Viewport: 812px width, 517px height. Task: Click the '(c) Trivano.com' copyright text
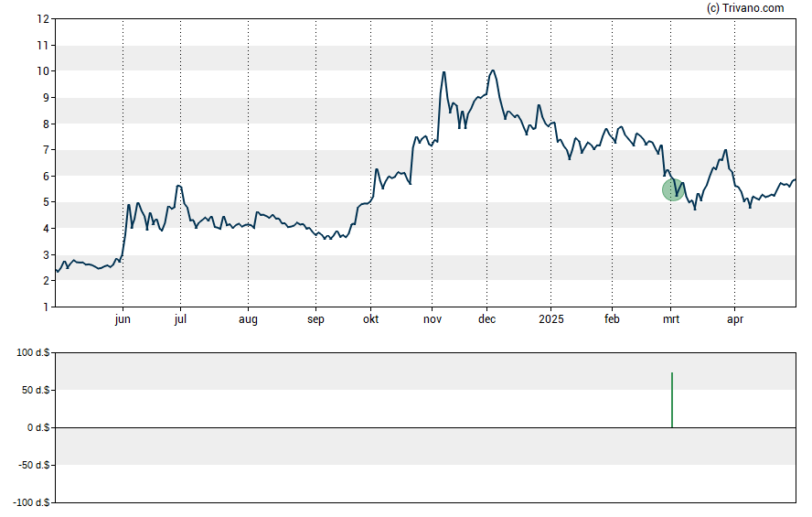pyautogui.click(x=745, y=7)
